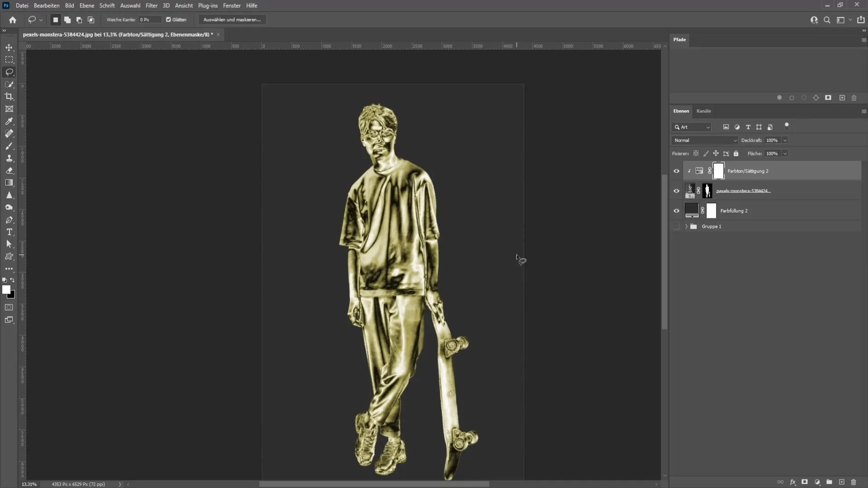Open the layer blending mode dropdown

tap(705, 140)
